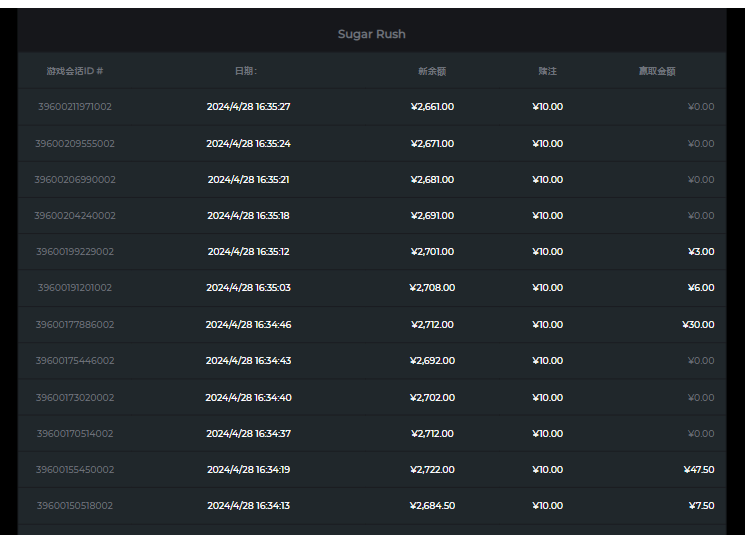Select date 2024/4/28 16:34:37
This screenshot has height=535, width=745.
point(248,434)
